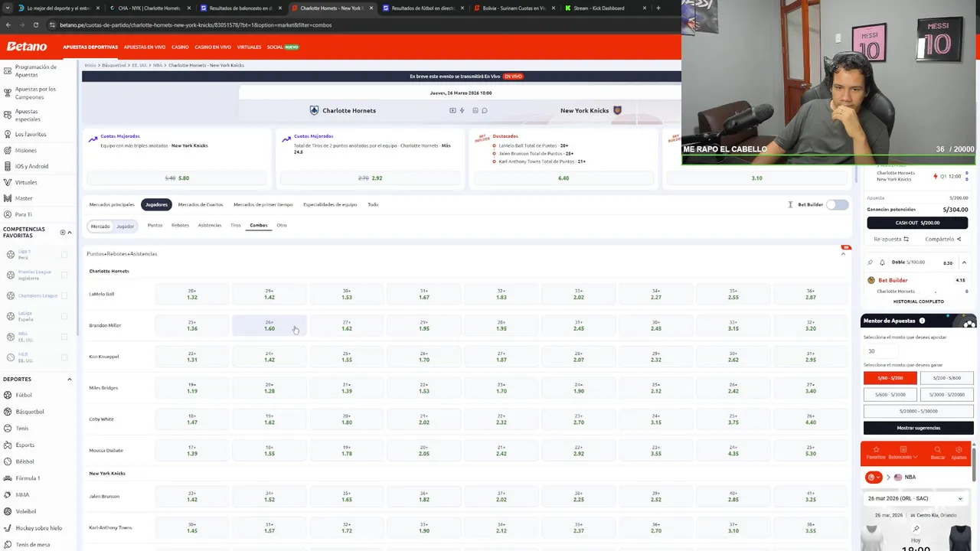This screenshot has width=980, height=551.
Task: Click CASH OUT S/200.00 button
Action: coord(917,223)
